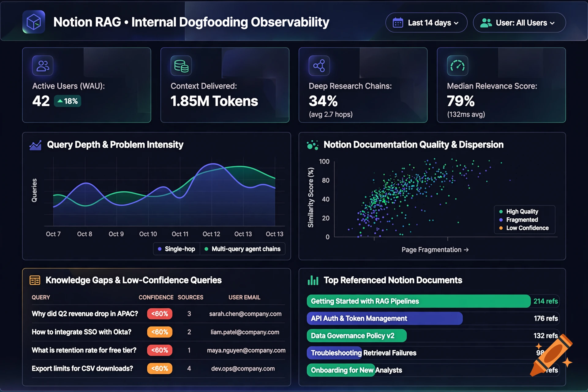Click orange <60% badge for Okta query
588x392 pixels.
[160, 332]
